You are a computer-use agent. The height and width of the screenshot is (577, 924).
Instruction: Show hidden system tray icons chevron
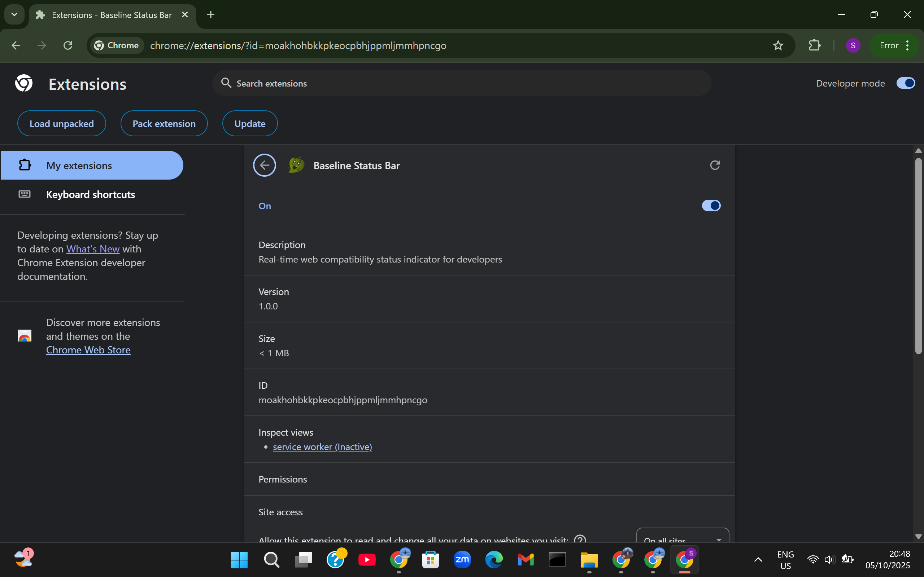(758, 559)
